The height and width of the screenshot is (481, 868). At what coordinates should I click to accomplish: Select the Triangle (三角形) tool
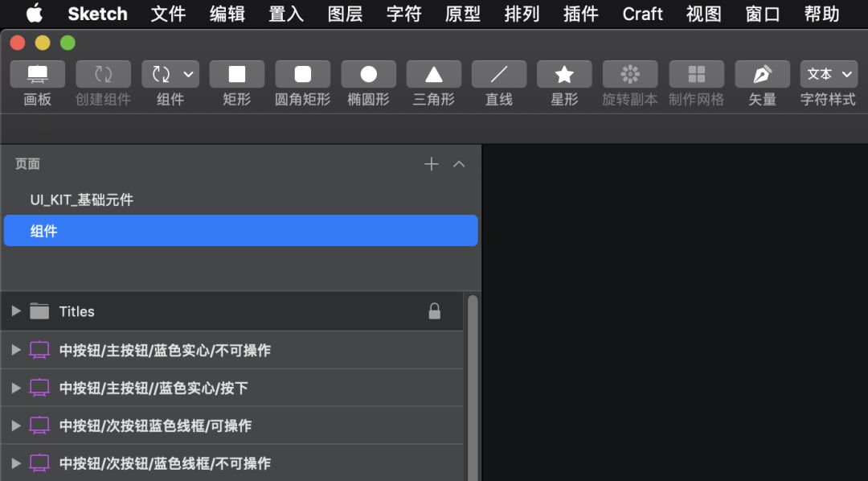click(434, 74)
